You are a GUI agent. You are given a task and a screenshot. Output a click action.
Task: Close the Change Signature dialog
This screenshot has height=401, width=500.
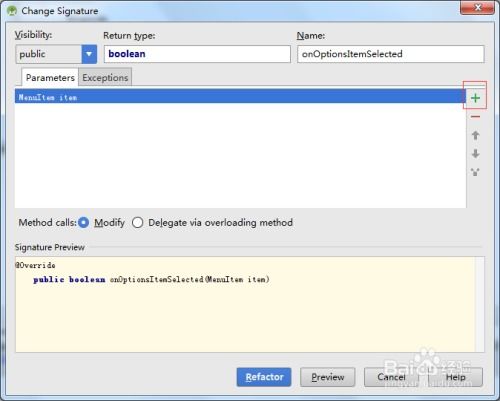[477, 8]
